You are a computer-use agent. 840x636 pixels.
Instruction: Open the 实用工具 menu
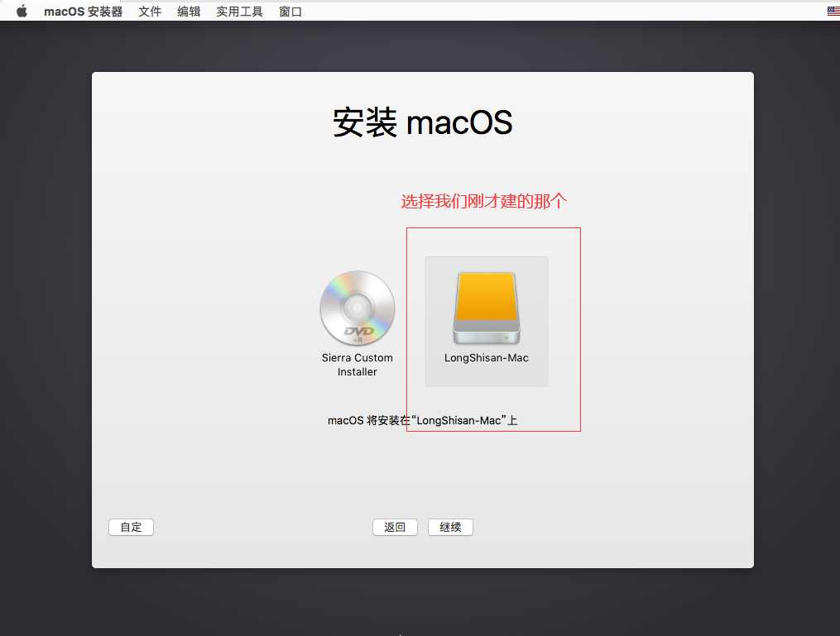coord(239,12)
